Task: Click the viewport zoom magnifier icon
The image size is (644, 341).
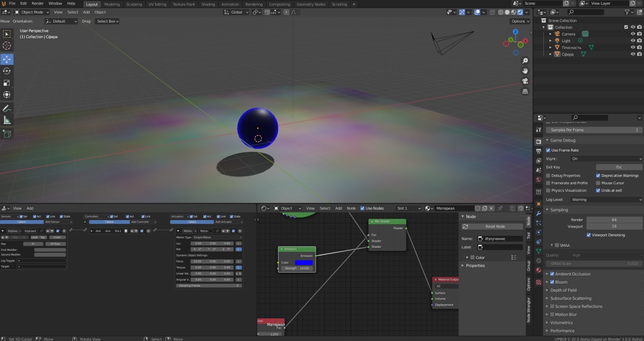Action: [x=525, y=60]
